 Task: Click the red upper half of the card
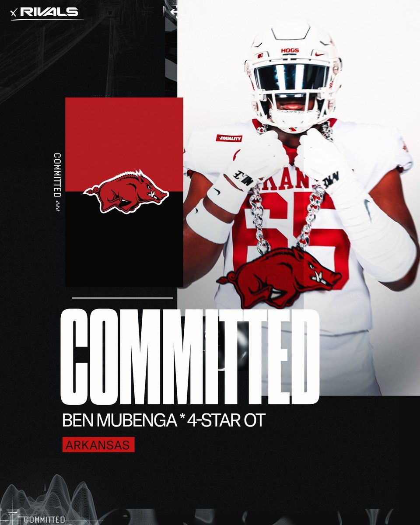(x=124, y=144)
